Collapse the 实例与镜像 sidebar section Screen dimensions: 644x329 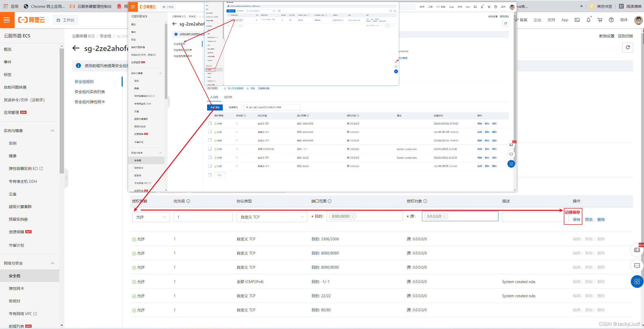(53, 131)
